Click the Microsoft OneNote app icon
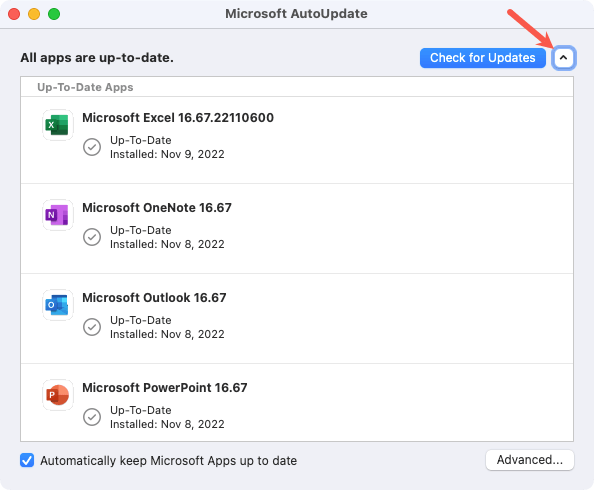Screen dimensions: 594x490 [x=57, y=215]
